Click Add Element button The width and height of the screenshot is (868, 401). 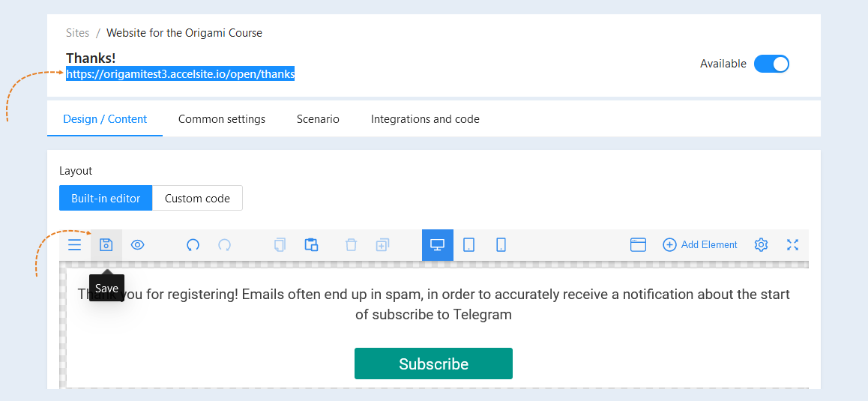[700, 245]
